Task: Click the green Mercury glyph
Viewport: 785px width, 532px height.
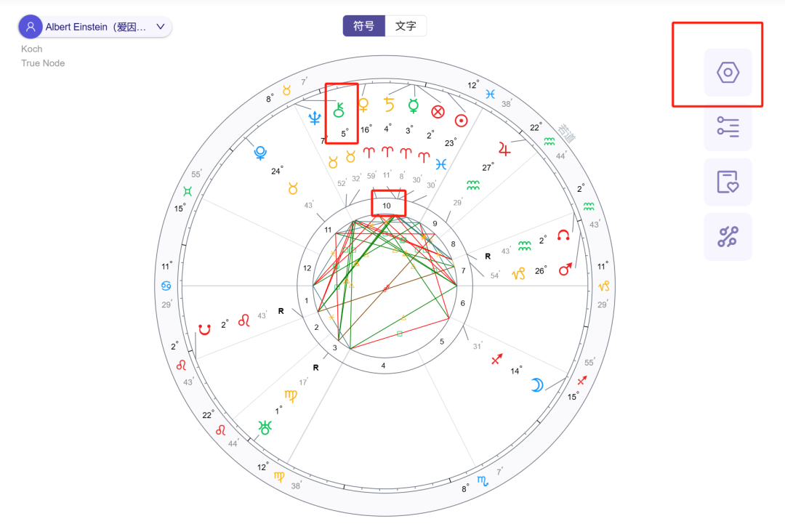Action: (414, 105)
